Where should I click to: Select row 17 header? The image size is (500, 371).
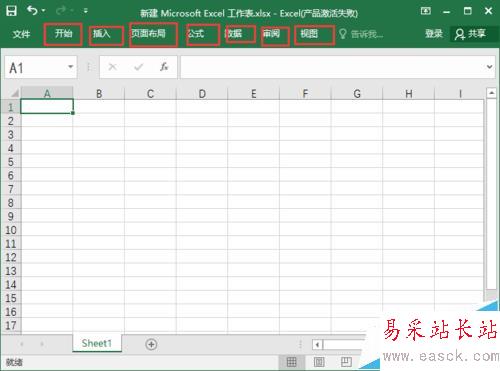(11, 325)
